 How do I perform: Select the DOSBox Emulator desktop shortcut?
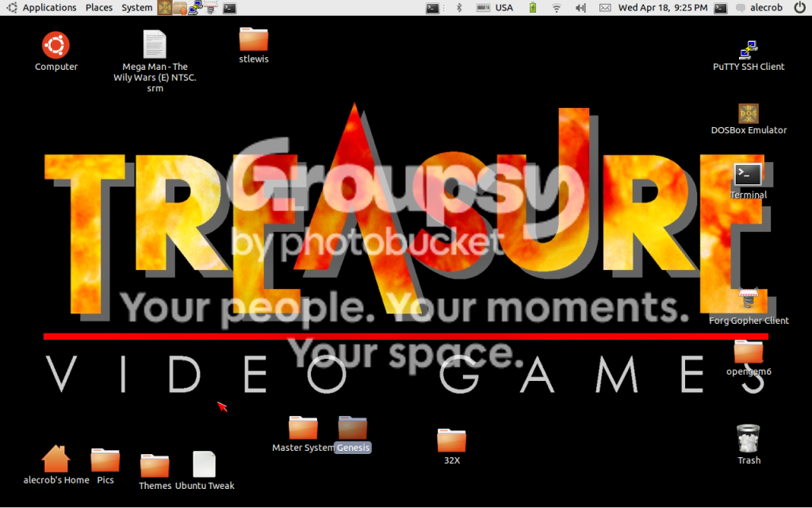coord(749,114)
